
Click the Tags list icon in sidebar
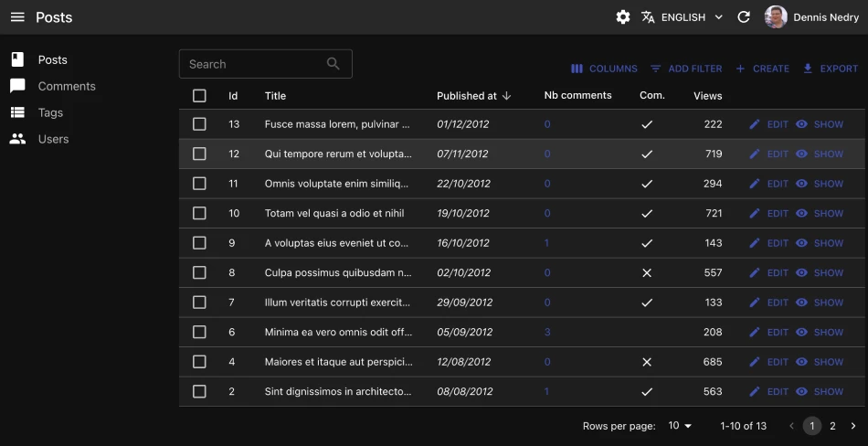pos(17,112)
